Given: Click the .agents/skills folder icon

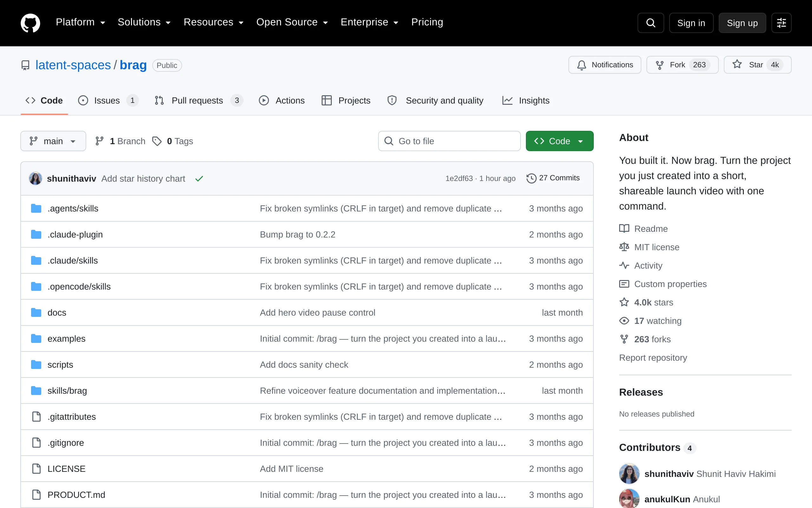Looking at the screenshot, I should pos(36,209).
